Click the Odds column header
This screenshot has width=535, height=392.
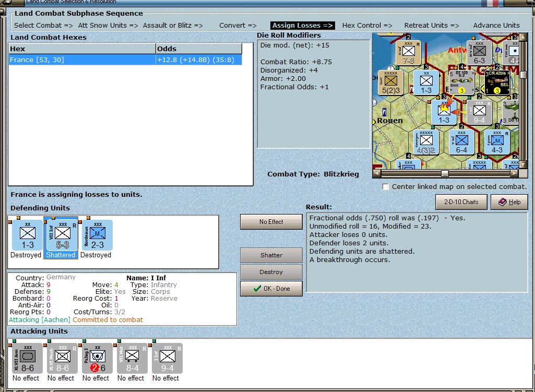(199, 49)
